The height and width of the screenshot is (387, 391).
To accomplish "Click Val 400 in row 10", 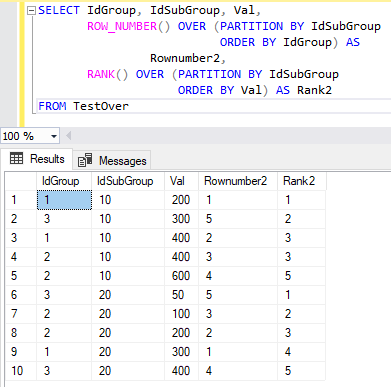I will click(181, 371).
